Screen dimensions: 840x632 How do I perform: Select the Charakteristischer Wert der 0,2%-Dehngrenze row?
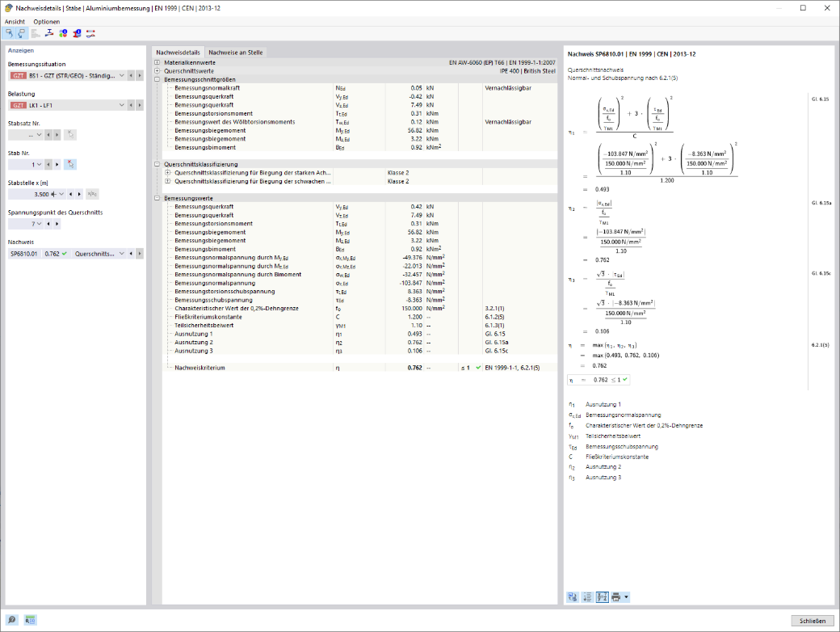tap(359, 308)
